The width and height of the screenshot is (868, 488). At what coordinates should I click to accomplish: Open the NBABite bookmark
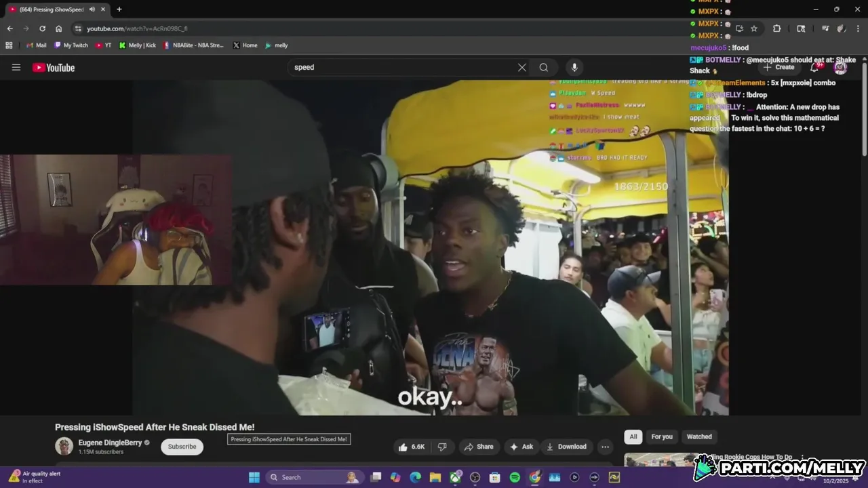click(x=193, y=45)
